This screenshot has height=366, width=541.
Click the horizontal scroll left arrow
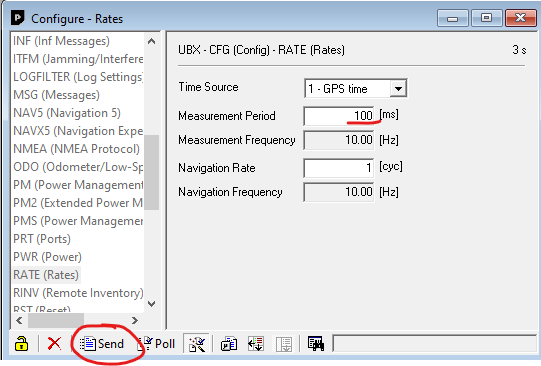point(19,320)
